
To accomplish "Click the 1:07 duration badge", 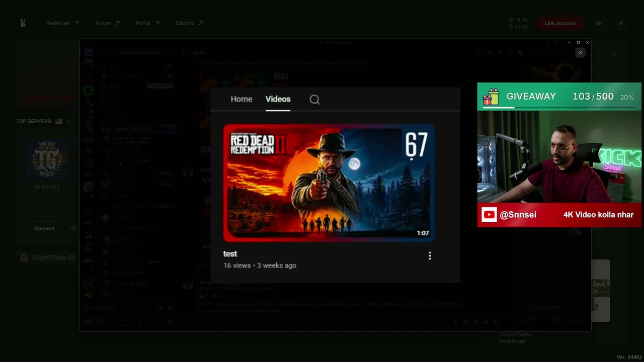I will 423,233.
